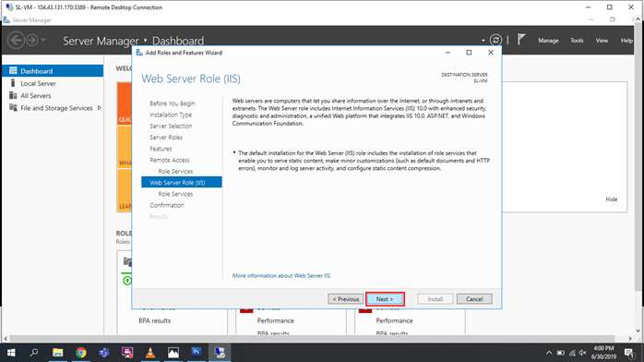The height and width of the screenshot is (362, 644).
Task: Go to Confirmation step
Action: click(x=167, y=205)
